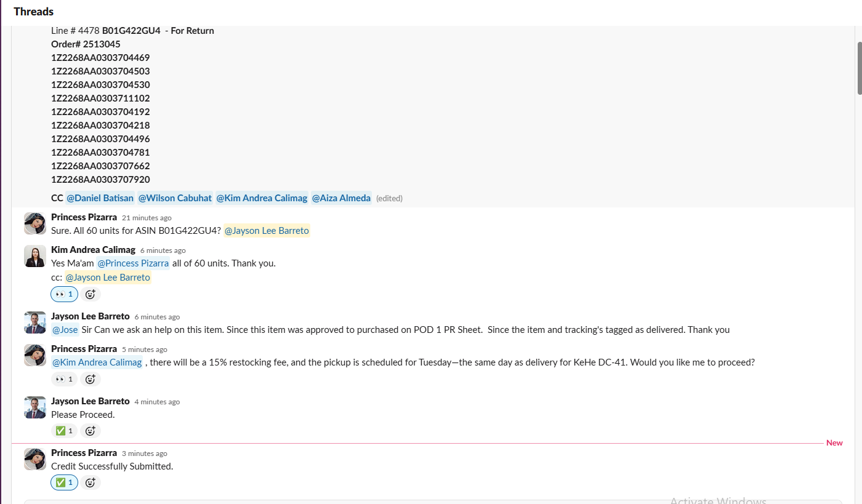Image resolution: width=862 pixels, height=504 pixels.
Task: Click the @Aiza Almeda mention
Action: 341,198
